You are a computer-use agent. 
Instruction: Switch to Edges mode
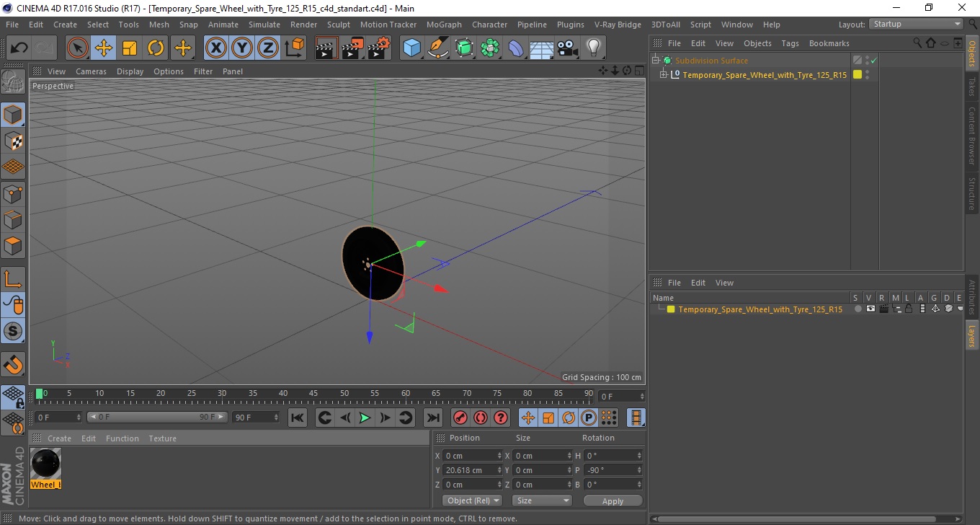click(13, 219)
